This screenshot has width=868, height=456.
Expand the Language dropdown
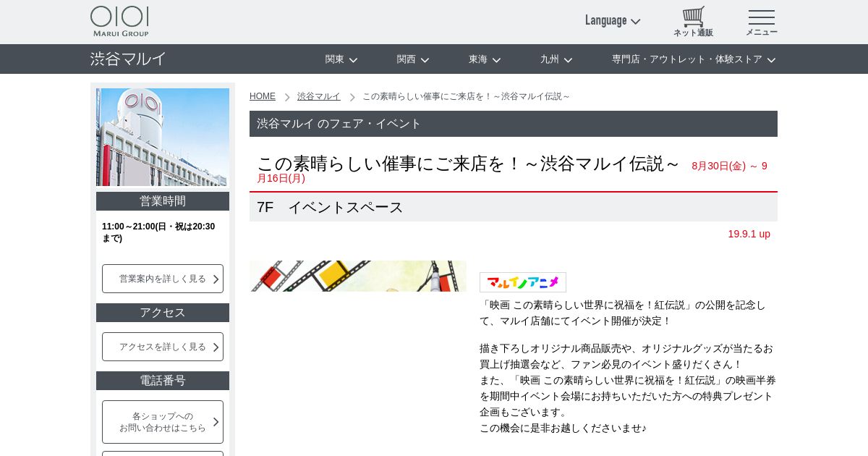(x=613, y=20)
